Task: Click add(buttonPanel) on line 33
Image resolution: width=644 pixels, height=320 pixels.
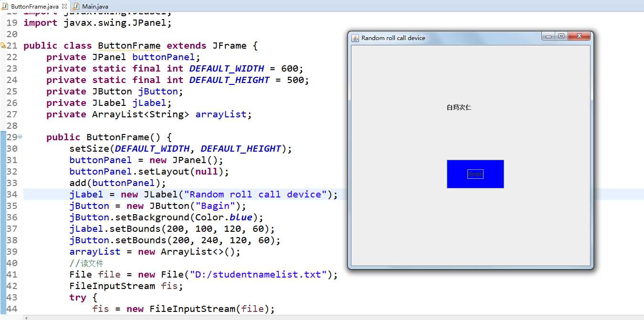Action: pos(117,183)
